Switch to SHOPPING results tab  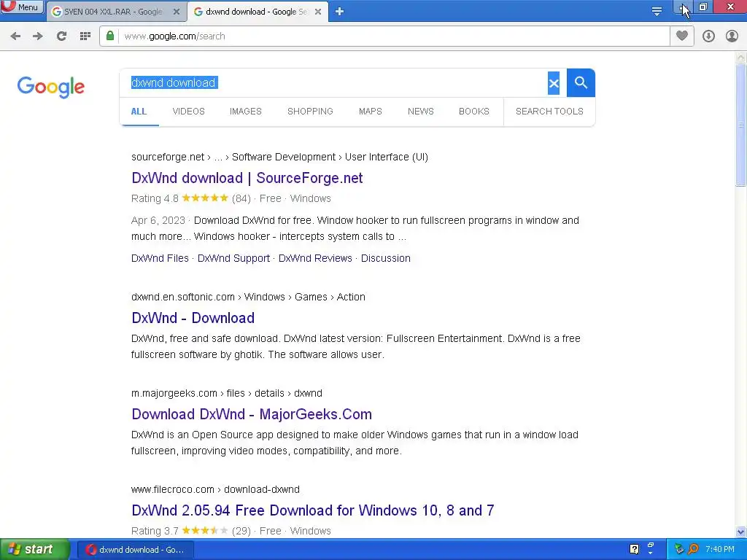point(310,112)
